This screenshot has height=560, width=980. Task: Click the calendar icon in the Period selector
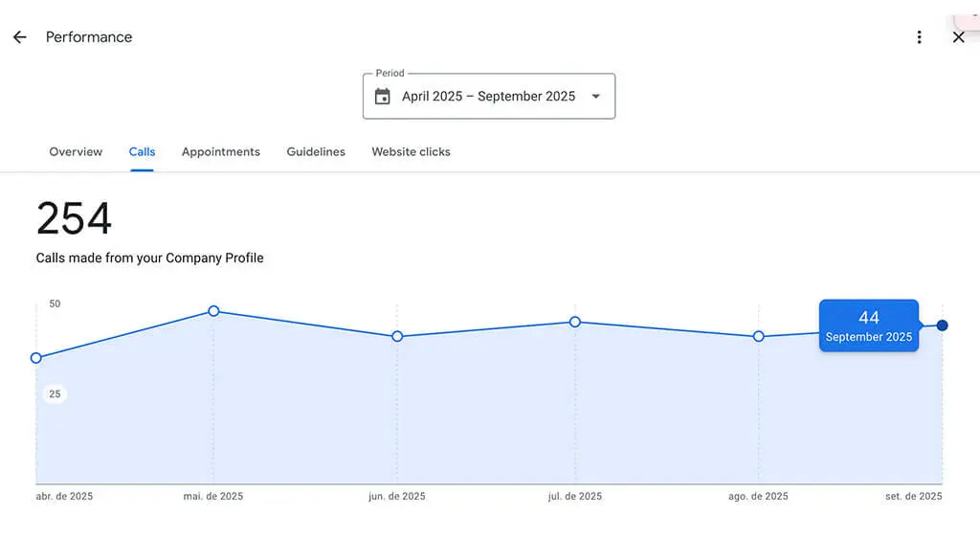click(383, 96)
